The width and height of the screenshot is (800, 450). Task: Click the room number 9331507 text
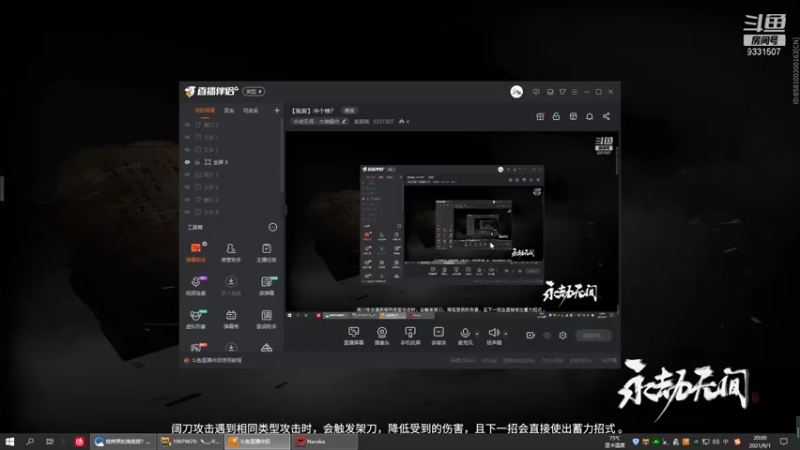pos(383,121)
